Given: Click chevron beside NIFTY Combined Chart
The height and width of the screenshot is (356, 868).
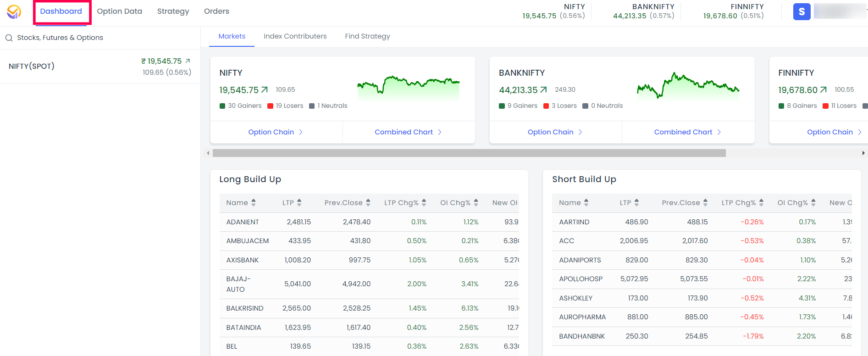Looking at the screenshot, I should click(x=440, y=132).
